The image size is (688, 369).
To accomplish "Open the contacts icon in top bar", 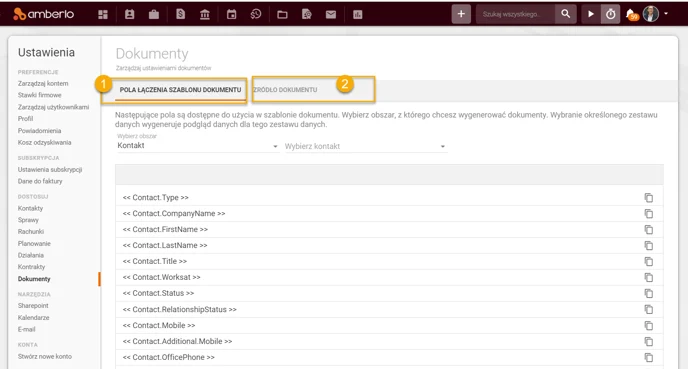I will (x=129, y=14).
